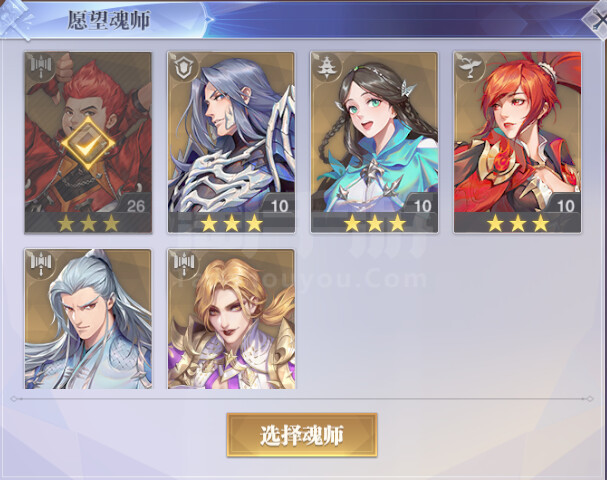Image resolution: width=607 pixels, height=480 pixels.
Task: Select the blonde woman in gold armor card
Action: pos(231,319)
